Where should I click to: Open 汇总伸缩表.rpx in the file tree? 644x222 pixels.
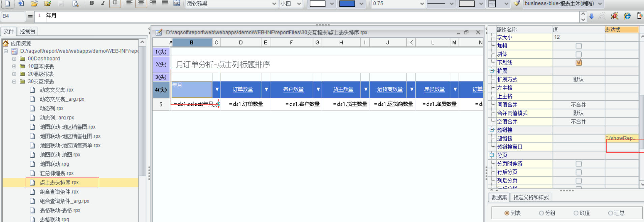[x=57, y=173]
